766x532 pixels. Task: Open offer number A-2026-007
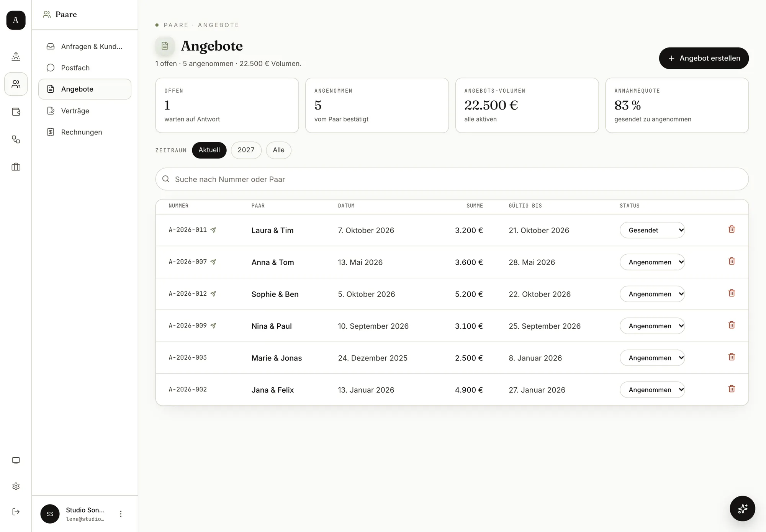(188, 262)
